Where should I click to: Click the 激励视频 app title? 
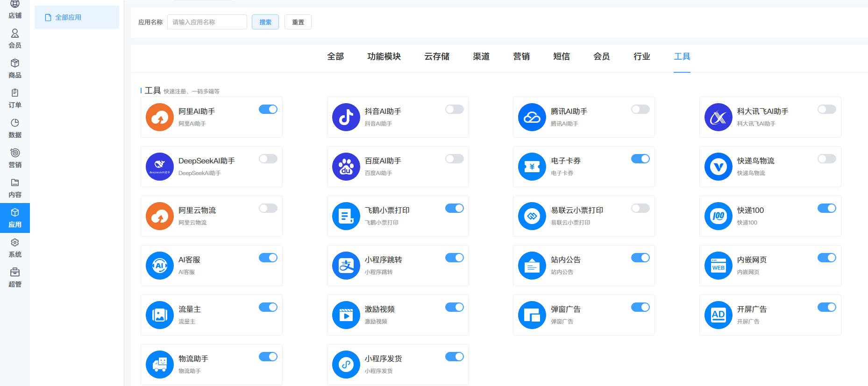(x=380, y=309)
